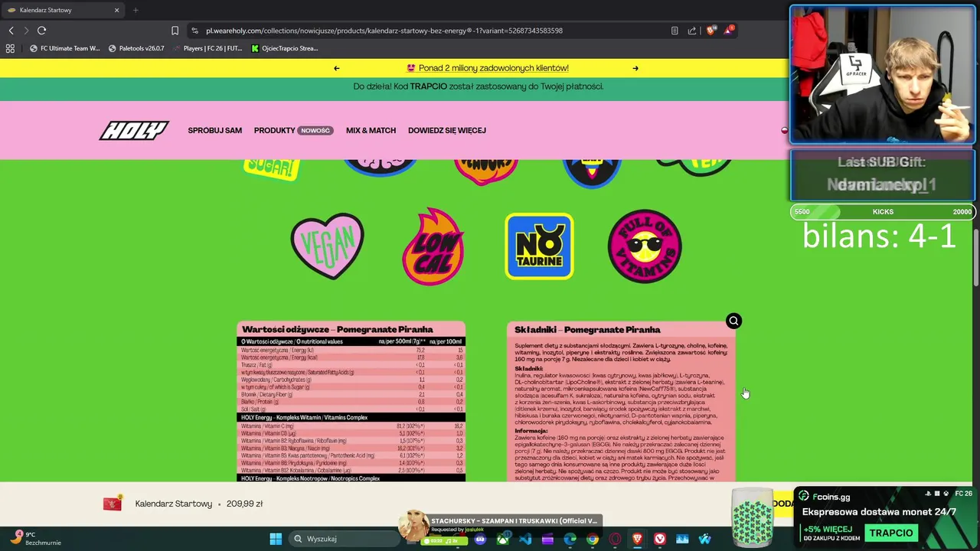Open the OjciecTrapcio Stream bookmark
This screenshot has width=980, height=551.
point(285,48)
